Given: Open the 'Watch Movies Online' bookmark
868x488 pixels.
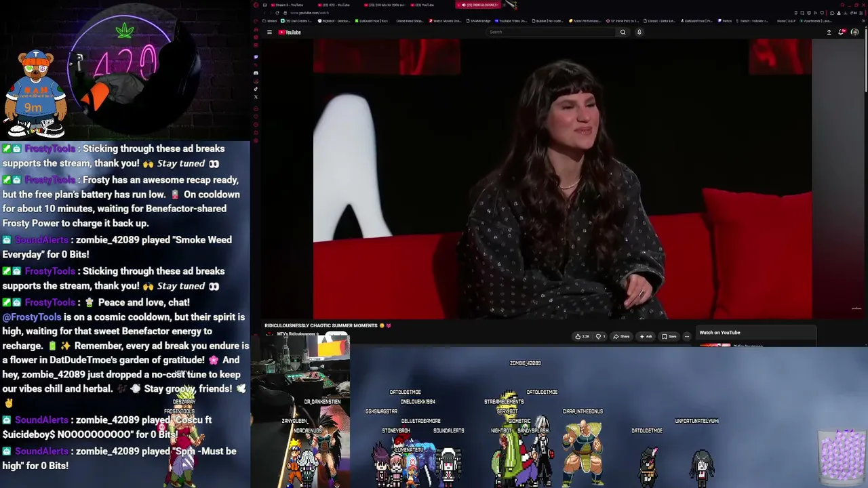Looking at the screenshot, I should point(446,21).
